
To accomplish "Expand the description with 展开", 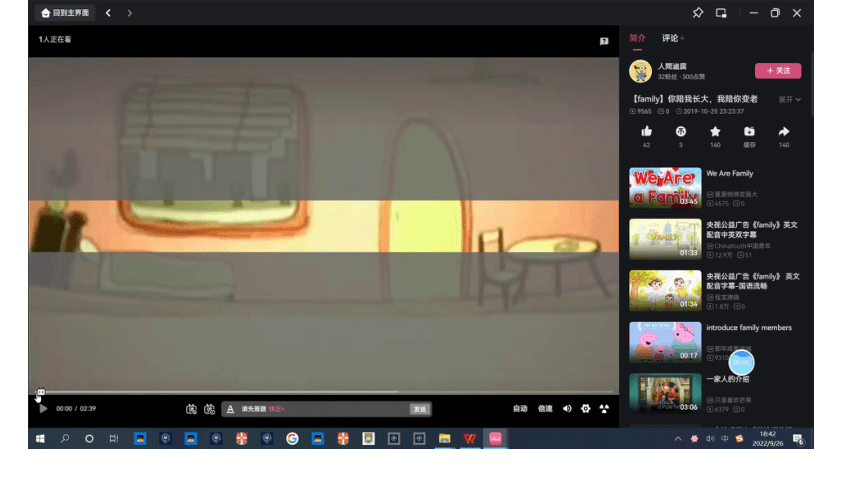I will [789, 99].
